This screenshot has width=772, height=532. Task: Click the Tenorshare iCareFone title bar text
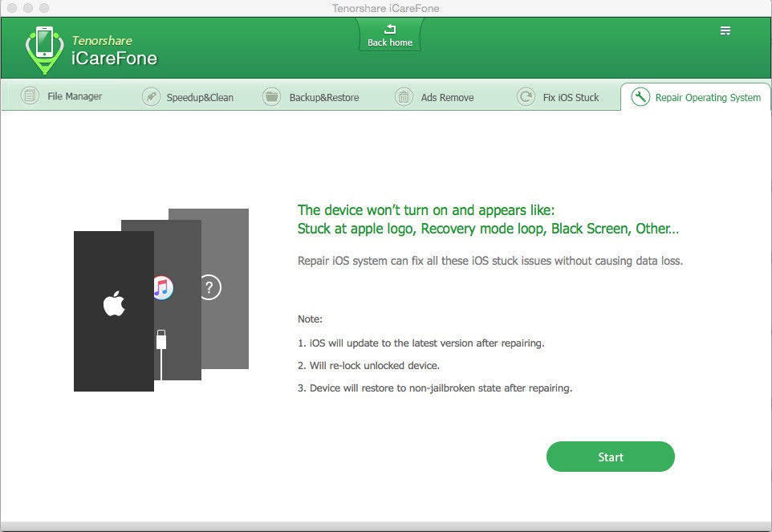click(x=385, y=8)
